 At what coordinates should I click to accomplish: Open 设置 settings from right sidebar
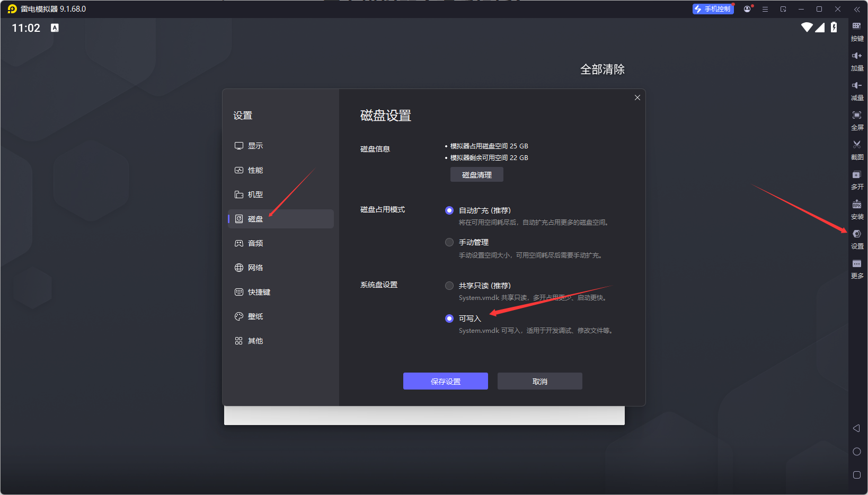coord(857,239)
